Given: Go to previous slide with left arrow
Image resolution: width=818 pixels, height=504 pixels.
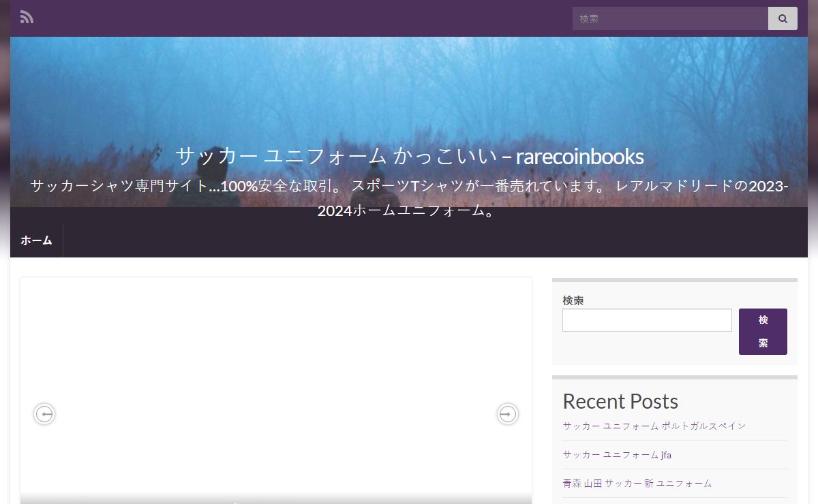Looking at the screenshot, I should (x=44, y=414).
